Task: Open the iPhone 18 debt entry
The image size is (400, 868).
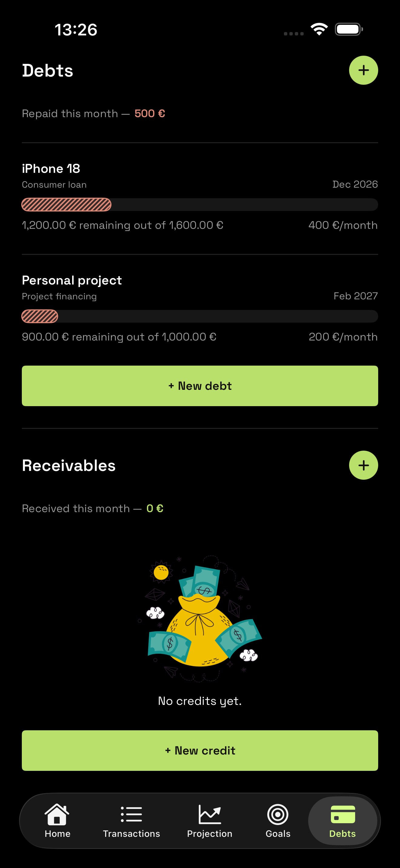Action: 200,197
